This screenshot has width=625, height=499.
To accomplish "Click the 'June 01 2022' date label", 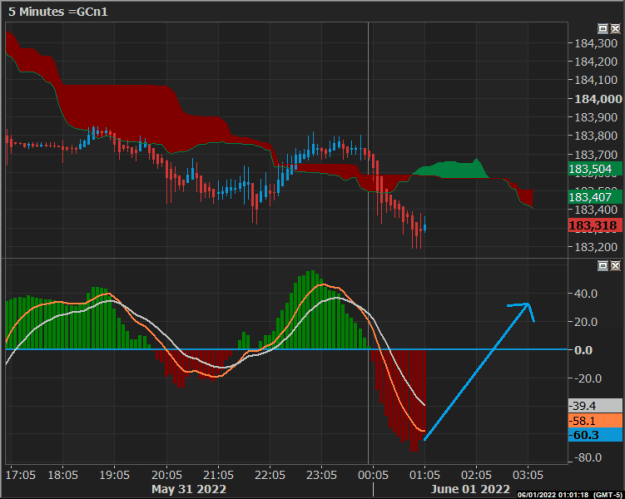I will coord(470,489).
